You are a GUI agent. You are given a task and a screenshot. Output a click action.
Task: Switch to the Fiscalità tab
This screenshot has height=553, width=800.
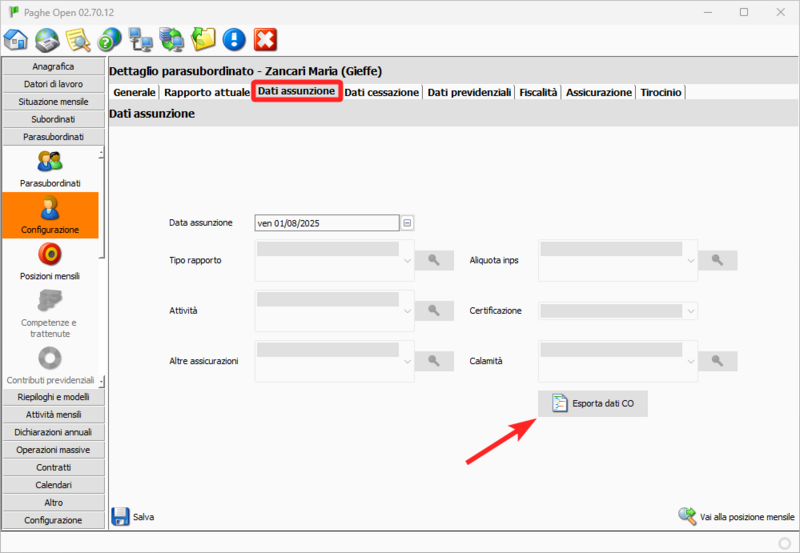click(538, 92)
